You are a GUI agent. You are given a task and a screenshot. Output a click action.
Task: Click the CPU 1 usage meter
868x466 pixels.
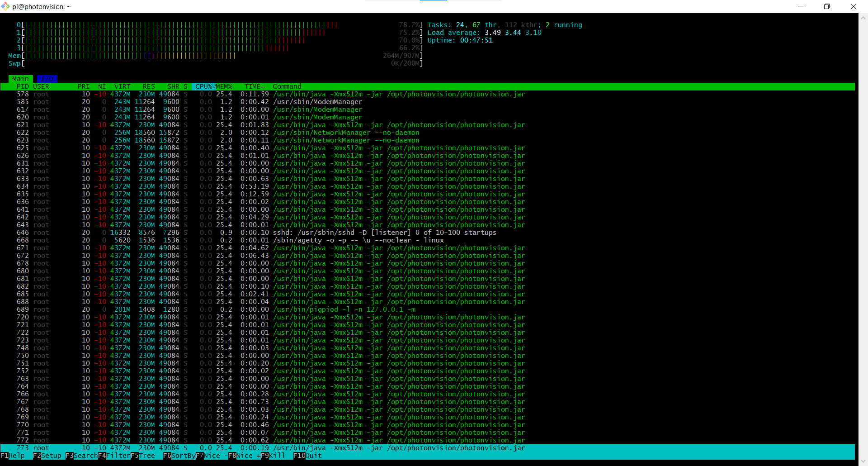point(220,33)
